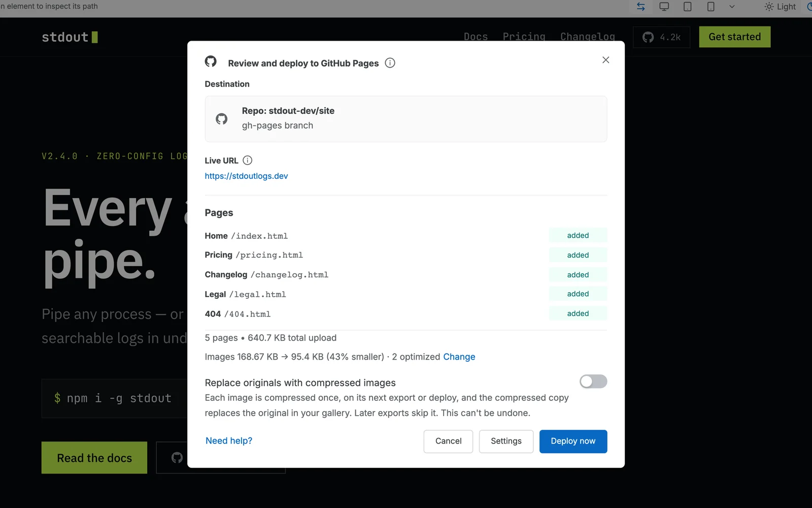
Task: Open deploy Settings from the dialog
Action: [506, 441]
